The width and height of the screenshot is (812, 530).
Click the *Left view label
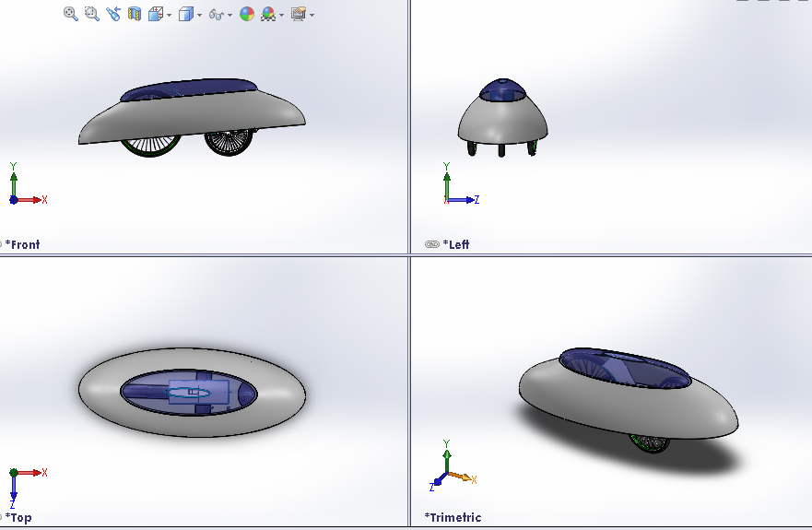(455, 244)
